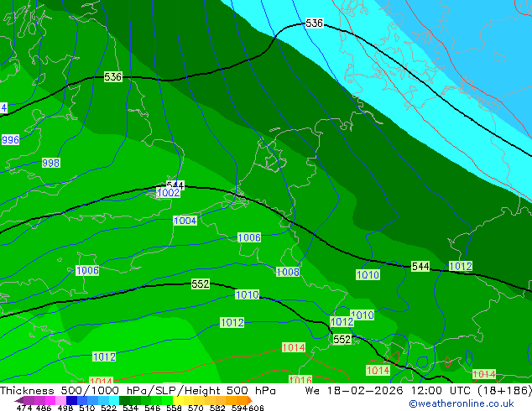This screenshot has height=411, width=532.
Task: Open the weatheronline.co.uk copyright link
Action: click(462, 403)
